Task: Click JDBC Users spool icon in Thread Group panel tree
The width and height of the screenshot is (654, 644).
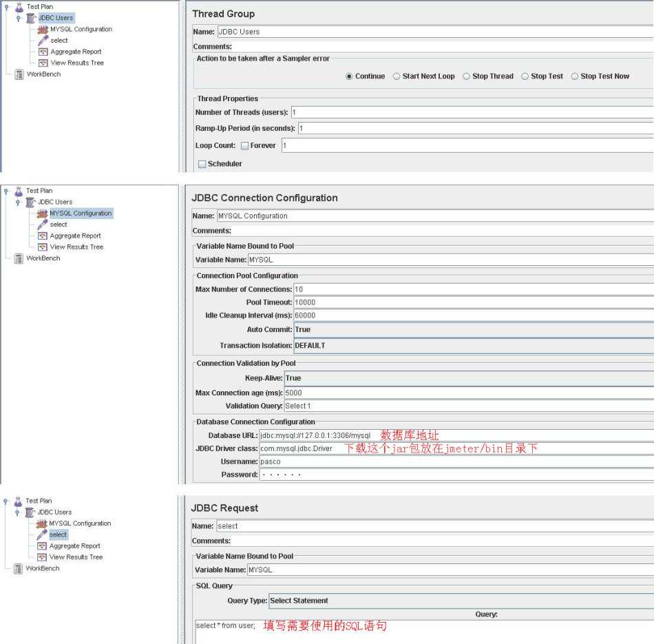Action: (x=31, y=18)
